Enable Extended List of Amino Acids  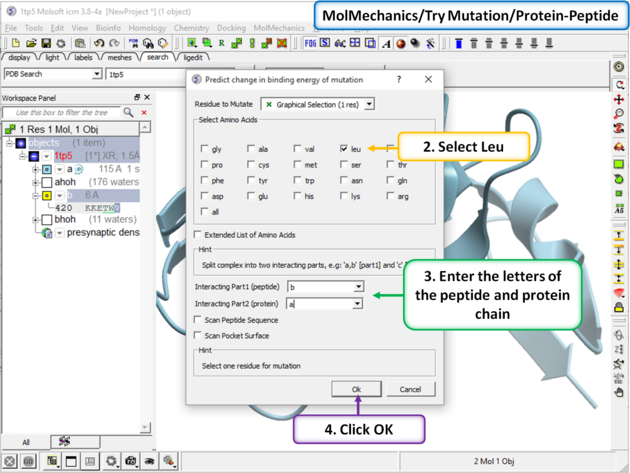pyautogui.click(x=198, y=234)
